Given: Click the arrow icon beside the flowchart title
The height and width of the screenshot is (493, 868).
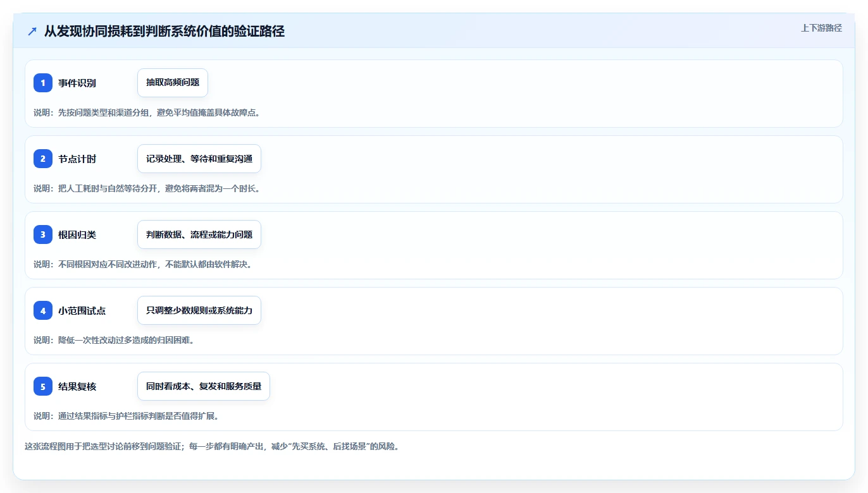Looking at the screenshot, I should click(x=32, y=32).
